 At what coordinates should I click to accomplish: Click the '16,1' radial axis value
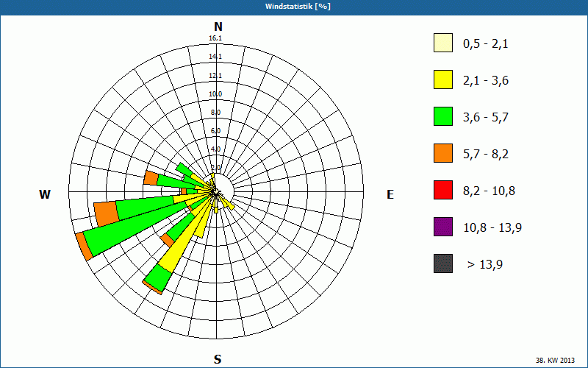tap(215, 38)
